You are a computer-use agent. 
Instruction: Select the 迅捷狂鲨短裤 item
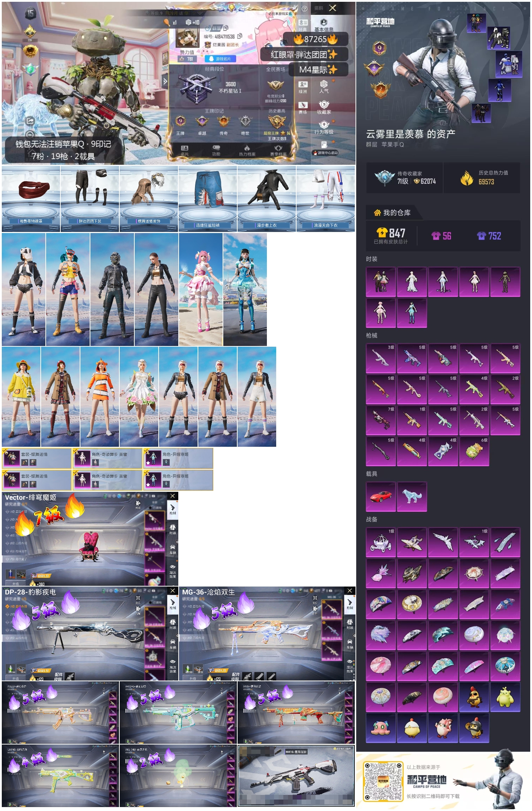pos(208,199)
